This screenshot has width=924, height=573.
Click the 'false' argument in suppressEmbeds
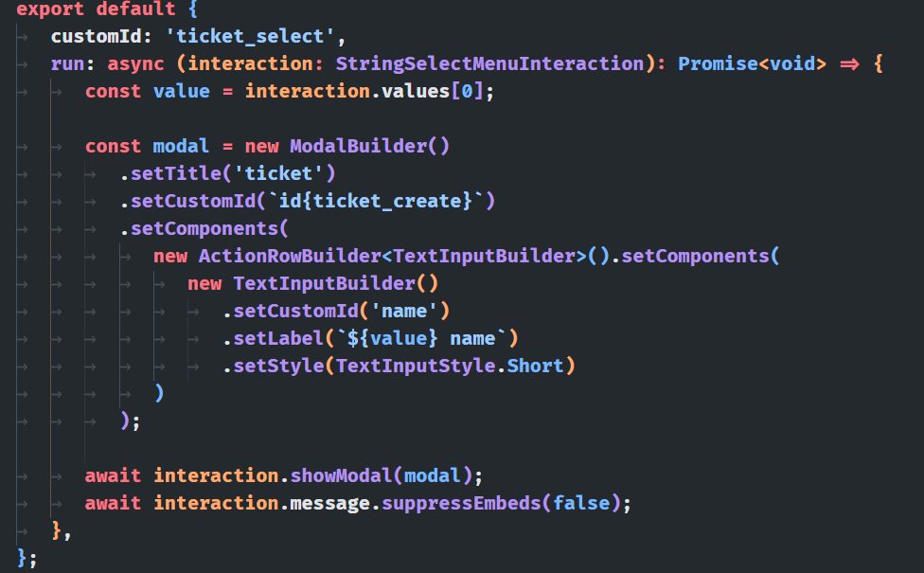(581, 503)
